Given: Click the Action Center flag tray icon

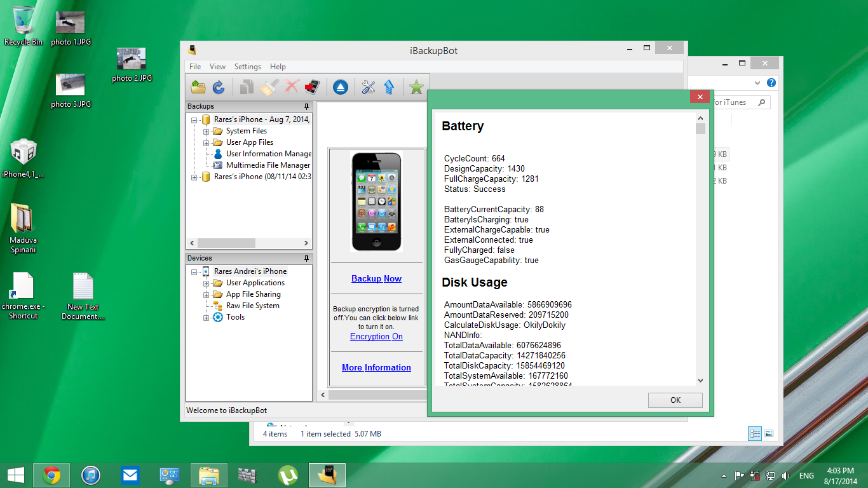Looking at the screenshot, I should (739, 475).
